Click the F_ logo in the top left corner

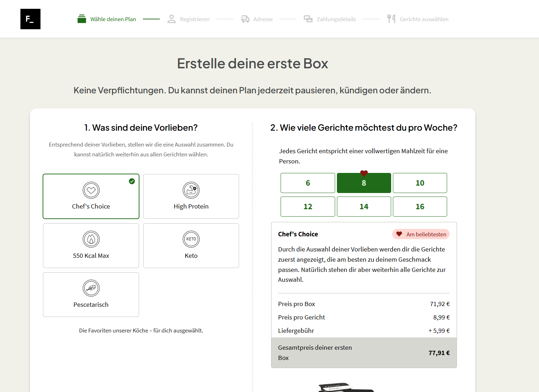(x=30, y=19)
